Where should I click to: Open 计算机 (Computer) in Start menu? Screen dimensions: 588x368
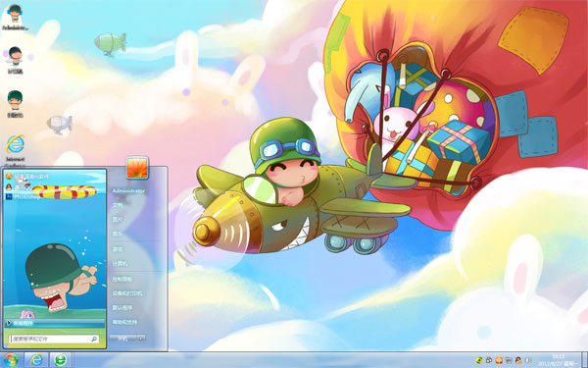[120, 264]
